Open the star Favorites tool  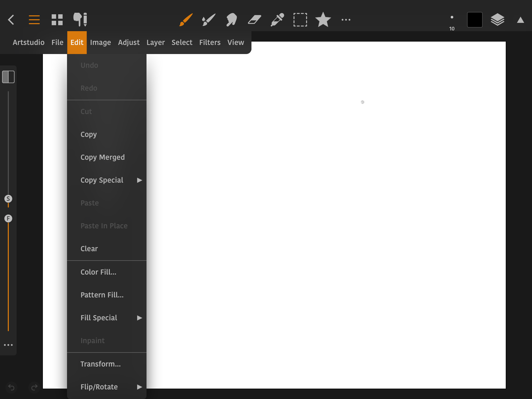[323, 20]
